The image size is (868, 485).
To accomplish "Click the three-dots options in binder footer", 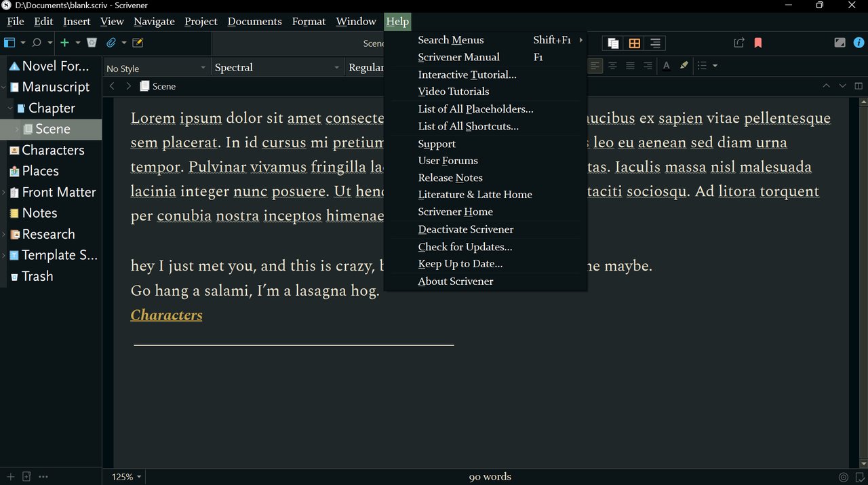I will [x=43, y=477].
